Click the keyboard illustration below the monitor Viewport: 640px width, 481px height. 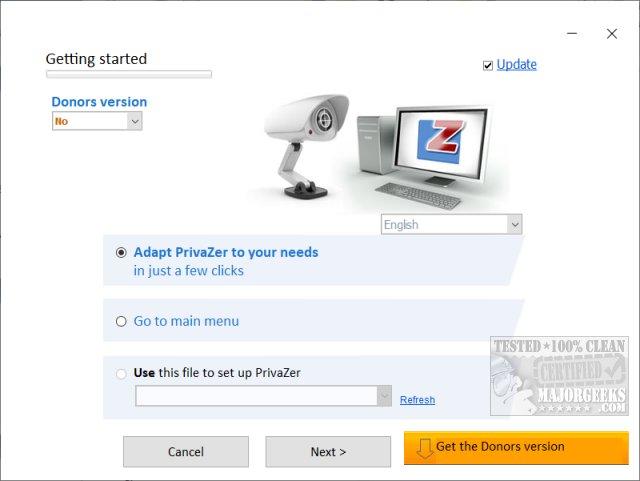pos(418,196)
